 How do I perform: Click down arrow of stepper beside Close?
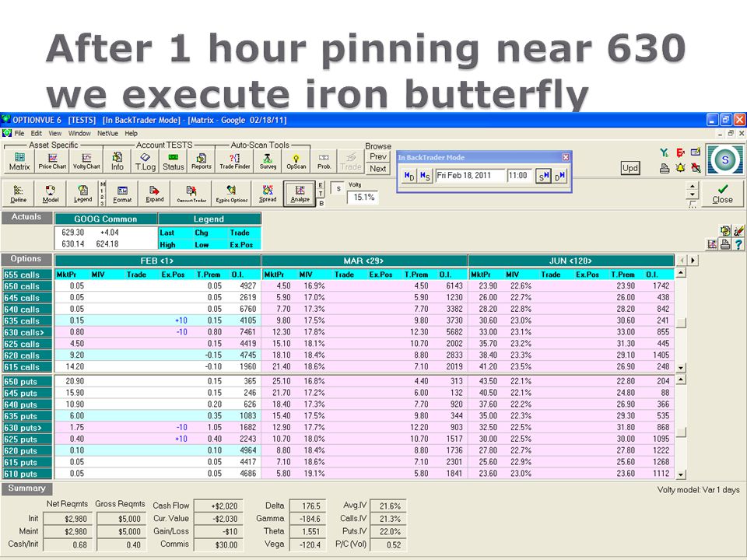tap(693, 194)
